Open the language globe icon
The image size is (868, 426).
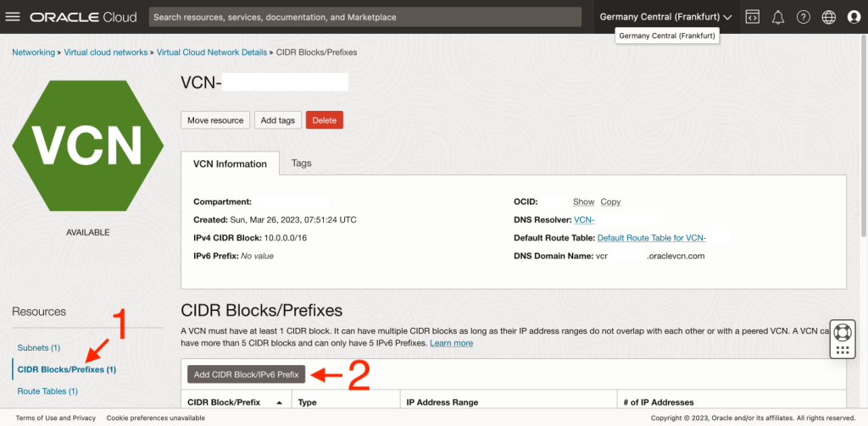[x=828, y=17]
